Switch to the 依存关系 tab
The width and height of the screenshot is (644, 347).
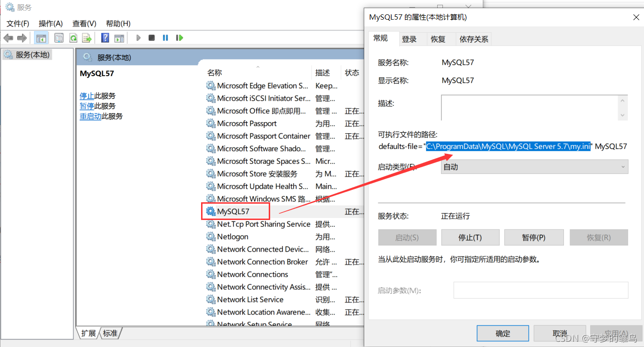tap(474, 39)
